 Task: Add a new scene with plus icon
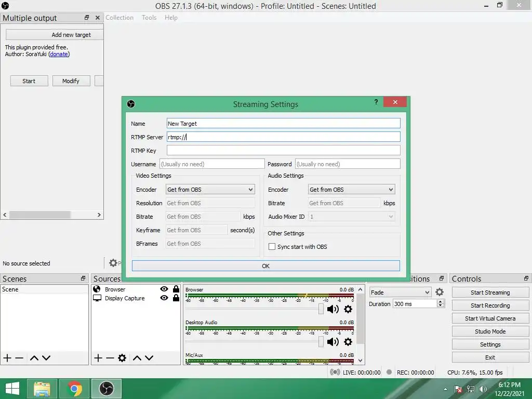(x=7, y=357)
